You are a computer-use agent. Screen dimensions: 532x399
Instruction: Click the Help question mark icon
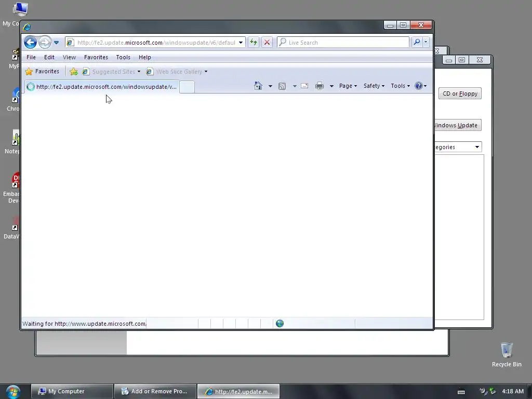tap(419, 86)
